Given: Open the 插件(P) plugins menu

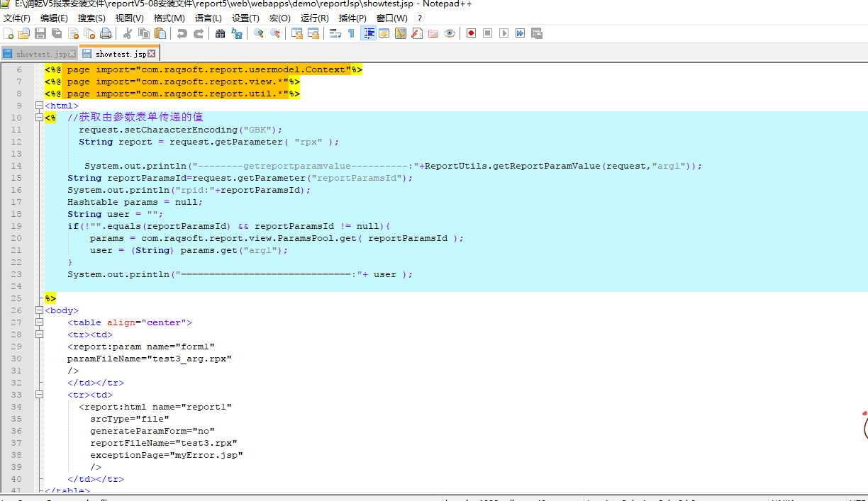Looking at the screenshot, I should 352,18.
